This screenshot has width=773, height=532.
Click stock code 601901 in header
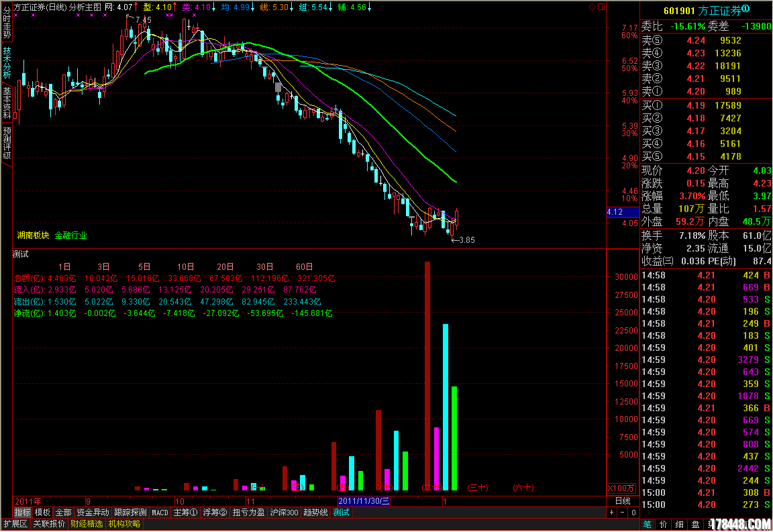[679, 11]
